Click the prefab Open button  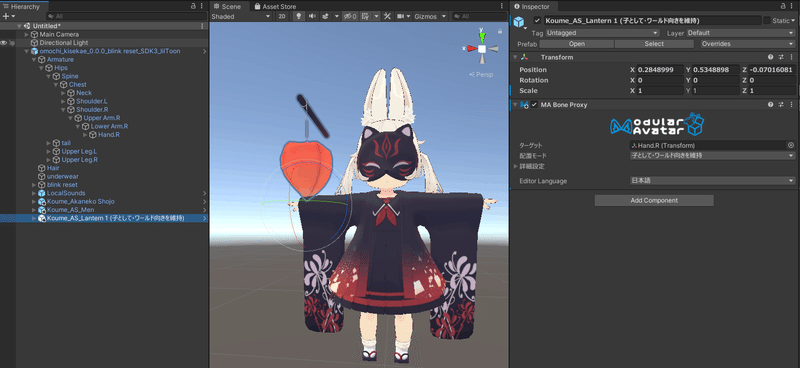pyautogui.click(x=577, y=44)
